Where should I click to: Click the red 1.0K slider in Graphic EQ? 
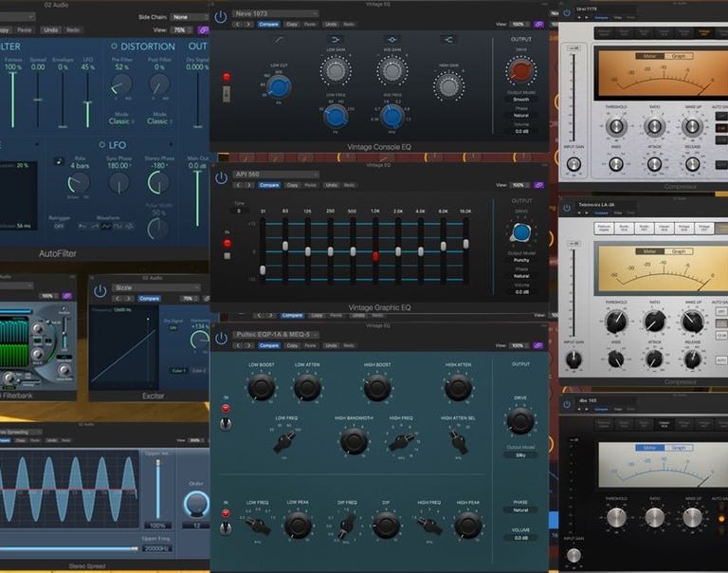coord(375,255)
